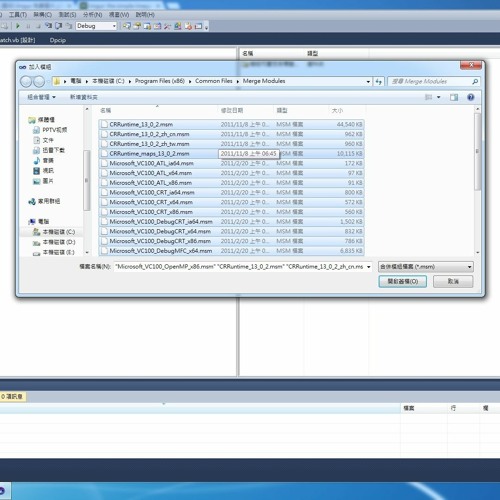Screen dimensions: 500x500
Task: Open 說明(H) menu in Visual Studio
Action: click(x=145, y=15)
